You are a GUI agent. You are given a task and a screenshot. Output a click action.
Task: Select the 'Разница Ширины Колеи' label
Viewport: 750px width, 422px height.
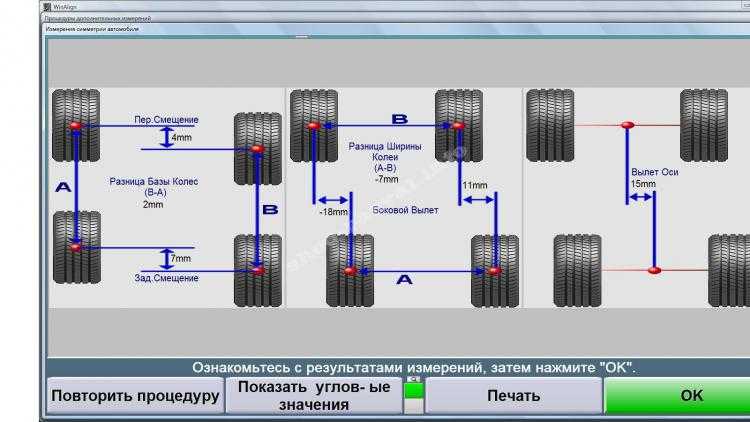[x=385, y=151]
